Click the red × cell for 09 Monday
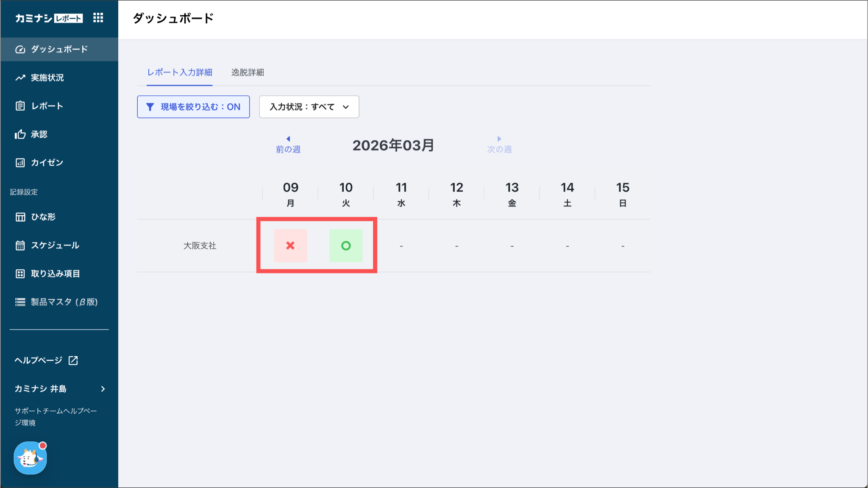Image resolution: width=868 pixels, height=488 pixels. (290, 245)
